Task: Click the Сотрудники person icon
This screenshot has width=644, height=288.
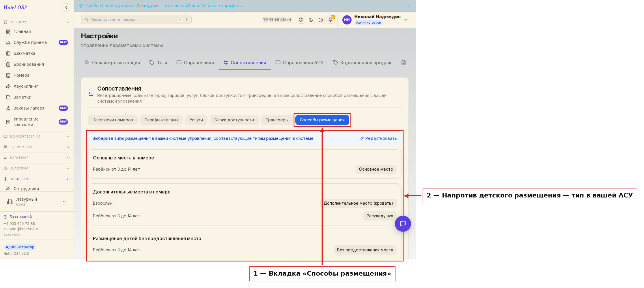Action: 8,189
